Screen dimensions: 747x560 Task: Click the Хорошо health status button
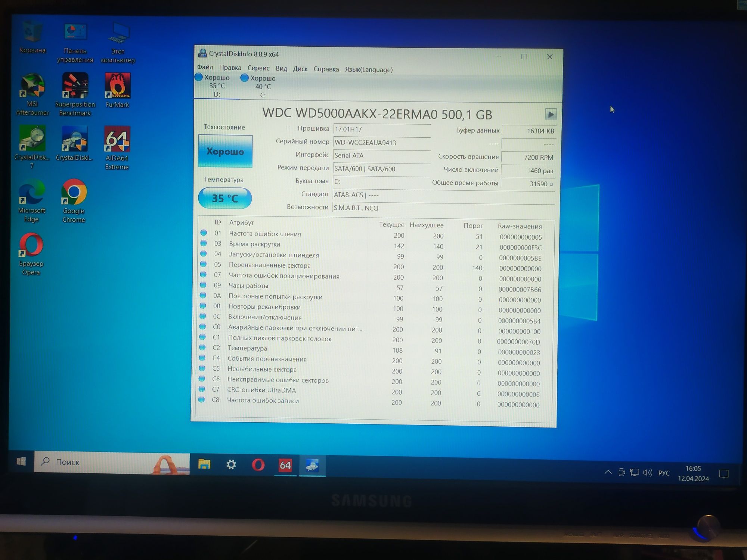(225, 151)
